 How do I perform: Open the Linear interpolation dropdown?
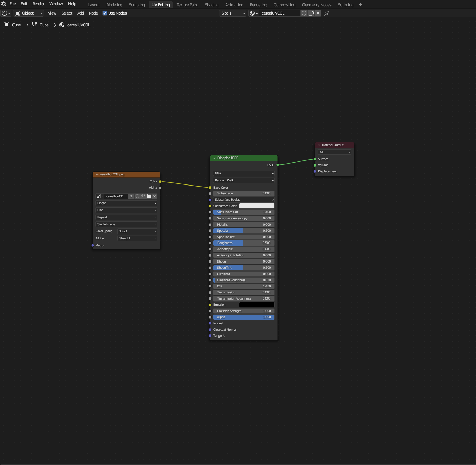126,203
